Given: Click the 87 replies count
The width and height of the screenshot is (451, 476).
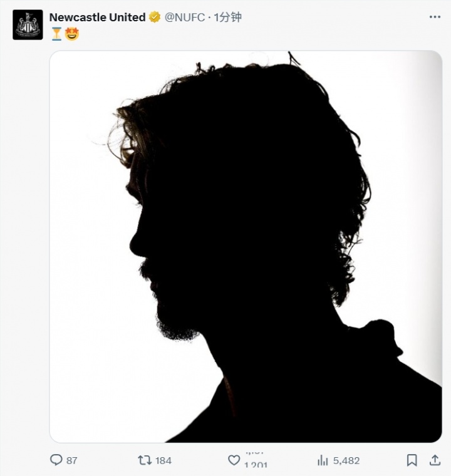Looking at the screenshot, I should coord(72,460).
